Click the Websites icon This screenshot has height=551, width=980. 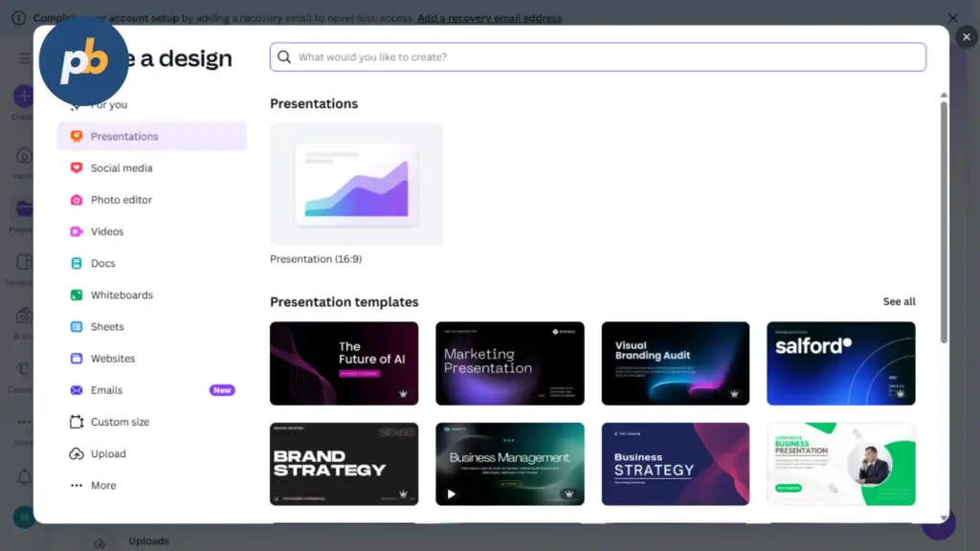(77, 359)
